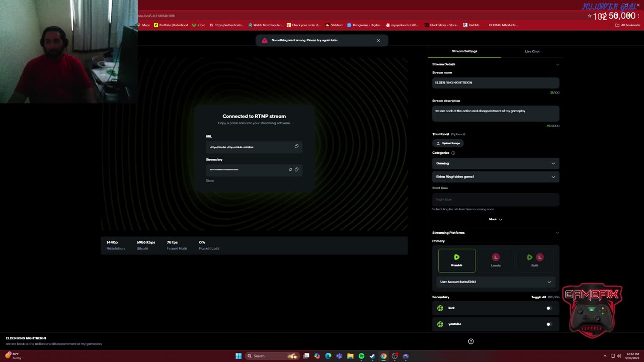Toggle the kick secondary platform switch

pyautogui.click(x=549, y=308)
